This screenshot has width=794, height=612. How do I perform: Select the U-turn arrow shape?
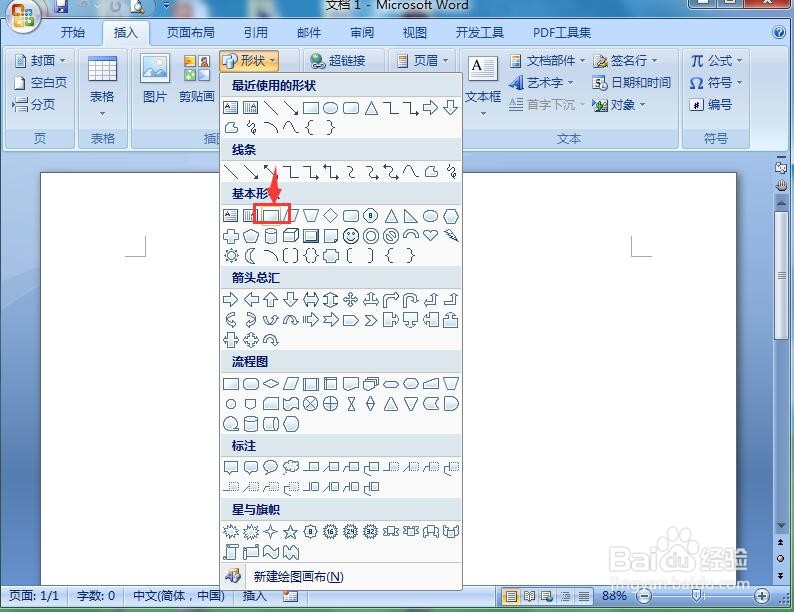coord(410,300)
